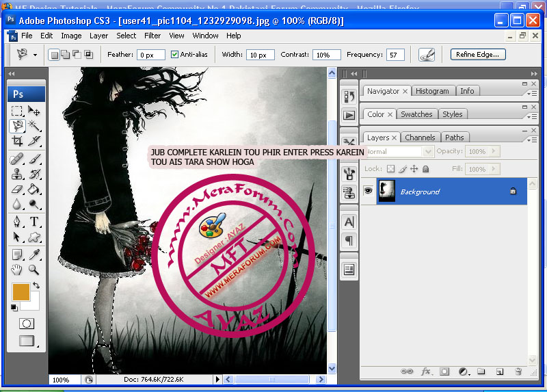Choose New selection mode

tap(54, 55)
